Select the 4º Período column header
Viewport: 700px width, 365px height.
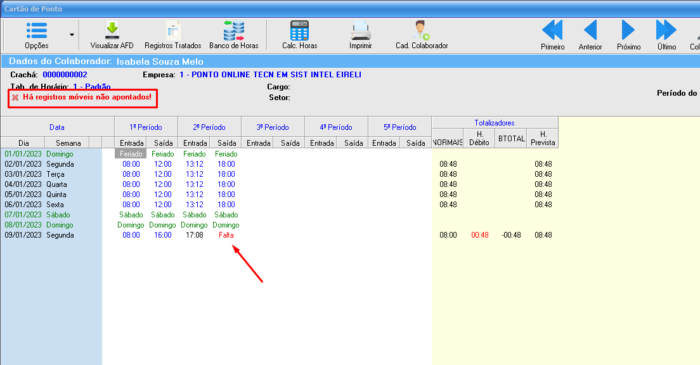coord(336,127)
